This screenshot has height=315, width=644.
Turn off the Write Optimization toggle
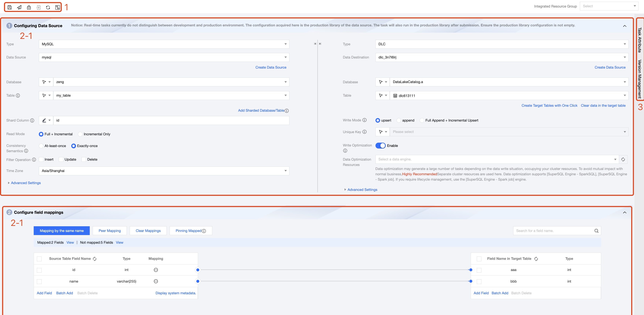coord(380,146)
